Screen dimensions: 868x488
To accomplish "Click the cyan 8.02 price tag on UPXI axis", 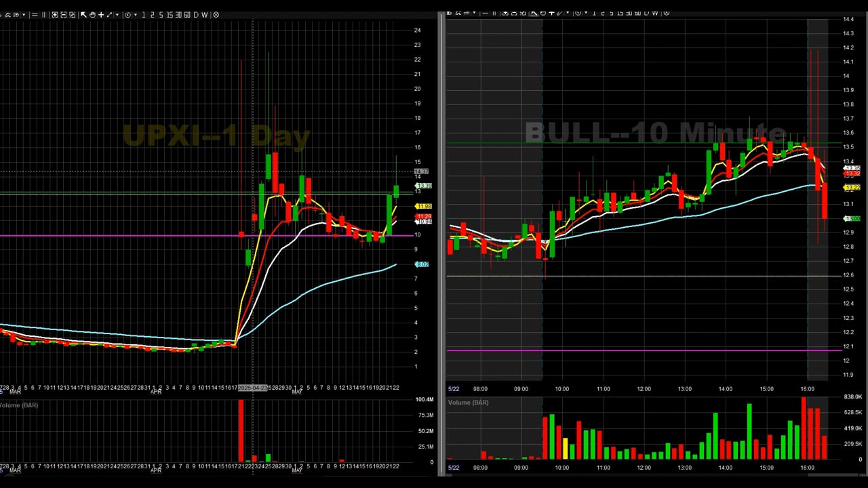I will (422, 264).
